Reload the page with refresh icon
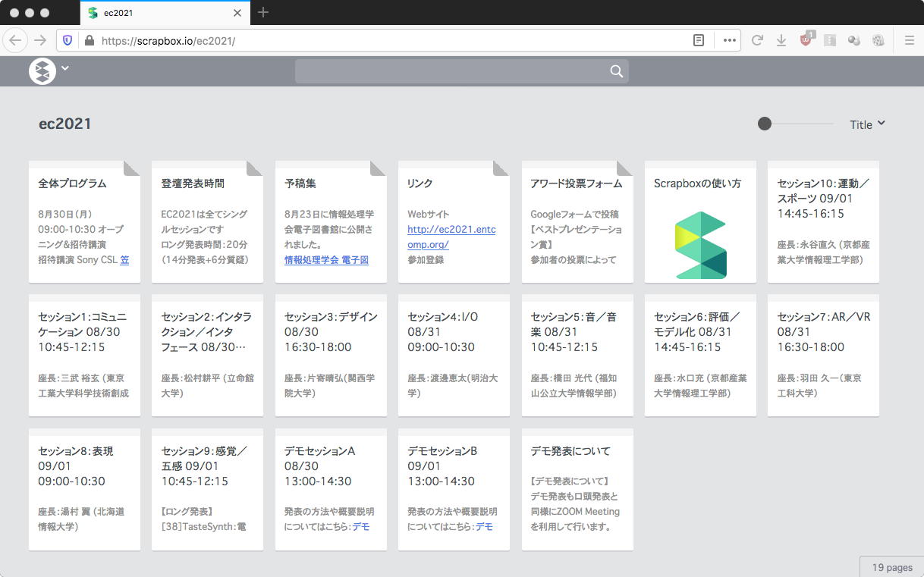924x577 pixels. [756, 40]
